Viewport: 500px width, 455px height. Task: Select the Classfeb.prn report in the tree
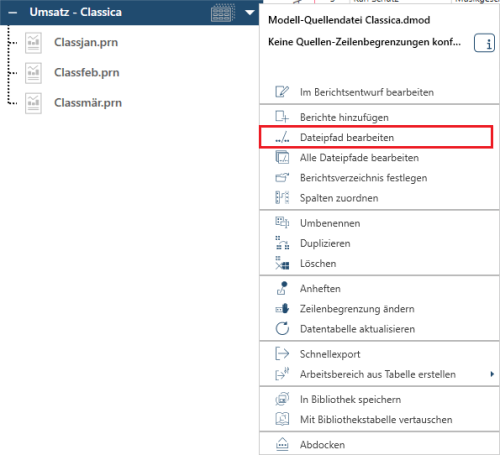[x=87, y=73]
